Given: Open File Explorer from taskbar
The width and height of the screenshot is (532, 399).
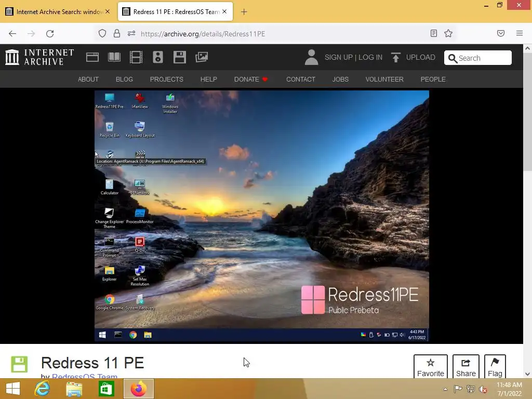Looking at the screenshot, I should pyautogui.click(x=74, y=389).
